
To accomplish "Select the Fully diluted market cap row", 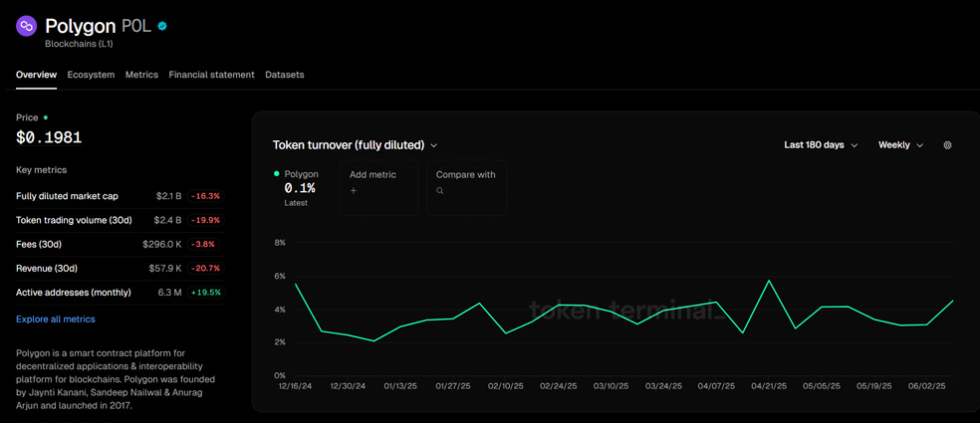I will [121, 196].
